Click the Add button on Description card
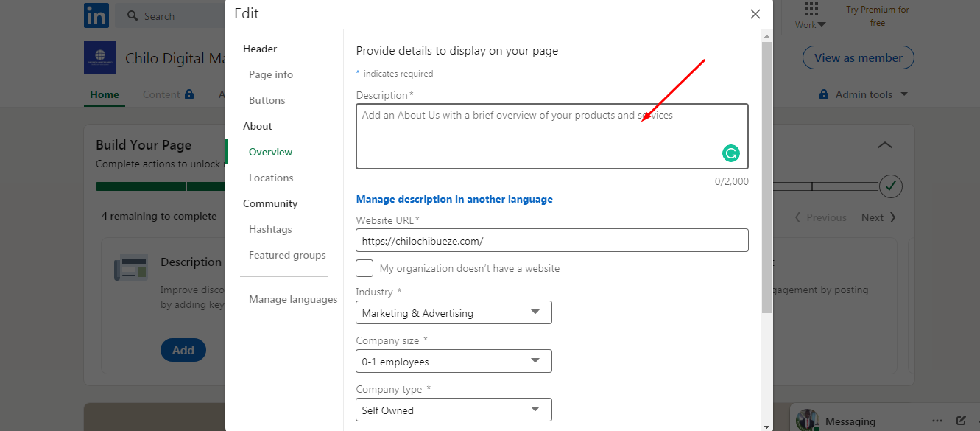980x431 pixels. (183, 350)
